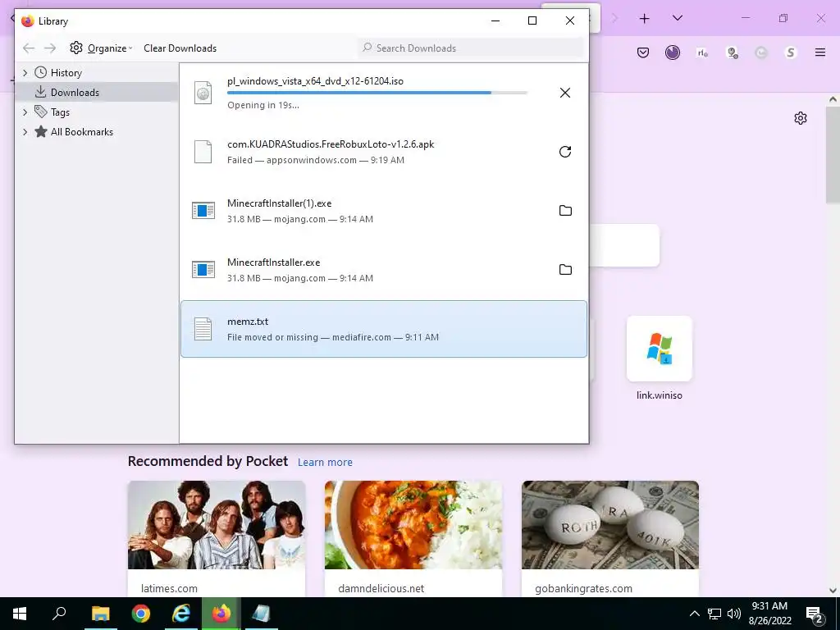Open File Explorer from the taskbar
The height and width of the screenshot is (630, 840).
(x=100, y=614)
